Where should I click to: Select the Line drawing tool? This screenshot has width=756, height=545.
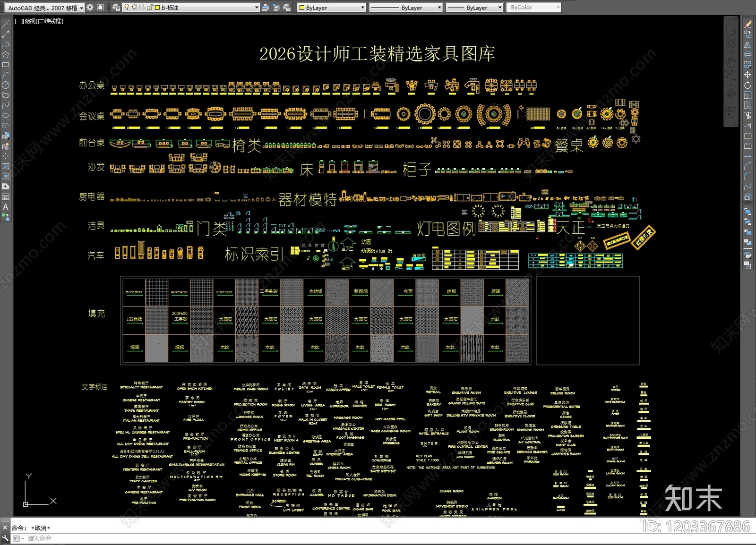6,24
